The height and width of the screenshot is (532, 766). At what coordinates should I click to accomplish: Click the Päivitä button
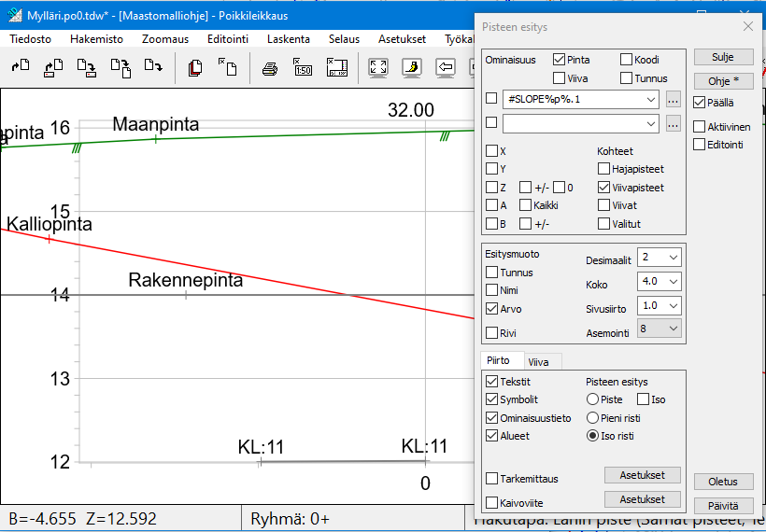click(x=723, y=505)
